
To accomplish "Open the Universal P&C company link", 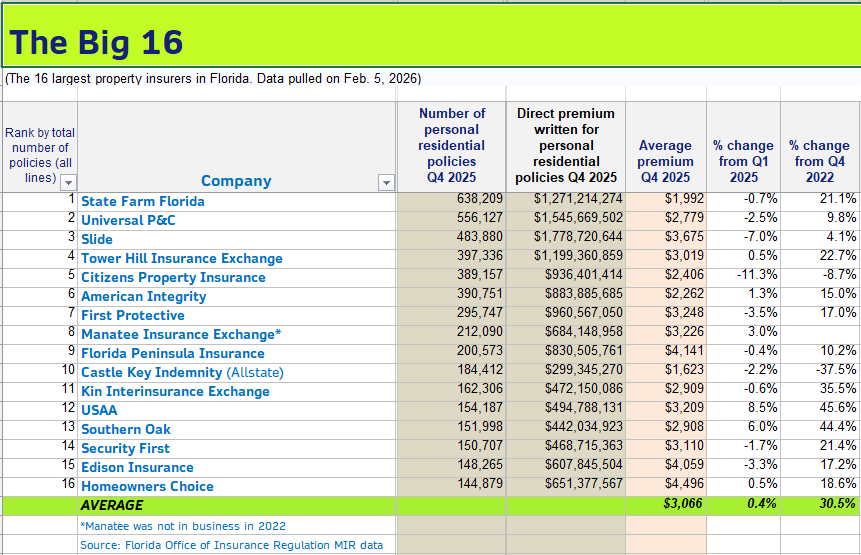I will 128,220.
